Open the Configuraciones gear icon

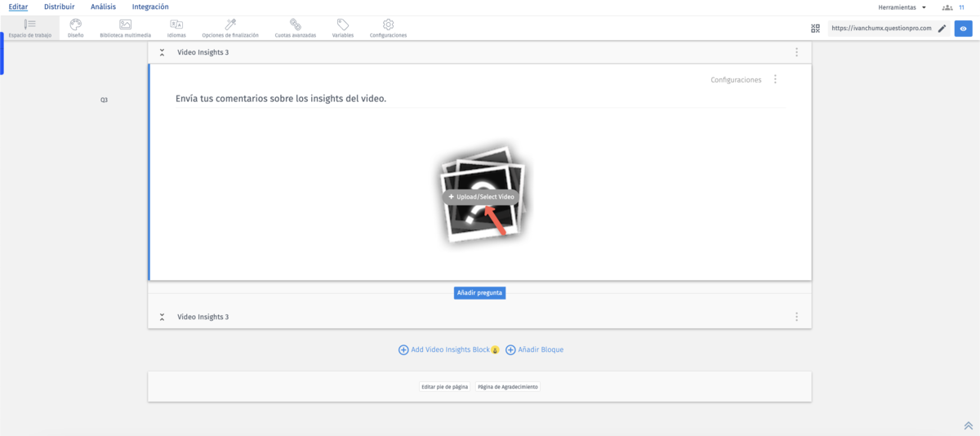point(388,24)
